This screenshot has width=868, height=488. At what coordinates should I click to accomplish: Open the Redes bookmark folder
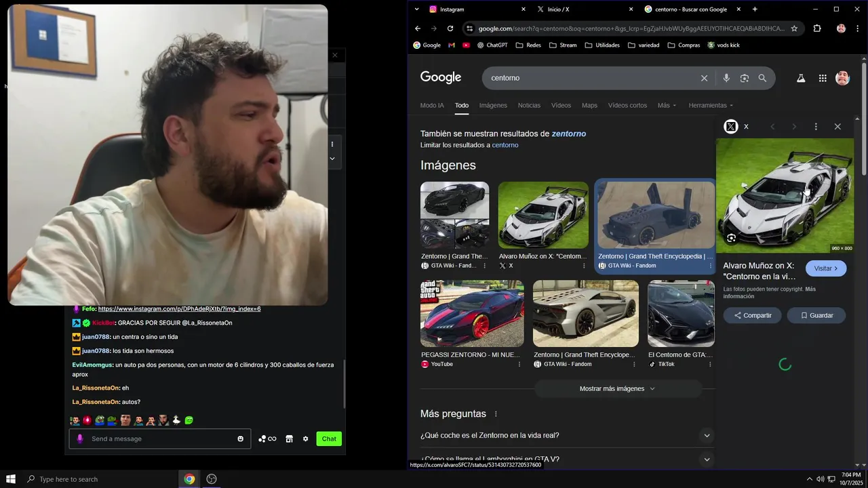pos(528,45)
